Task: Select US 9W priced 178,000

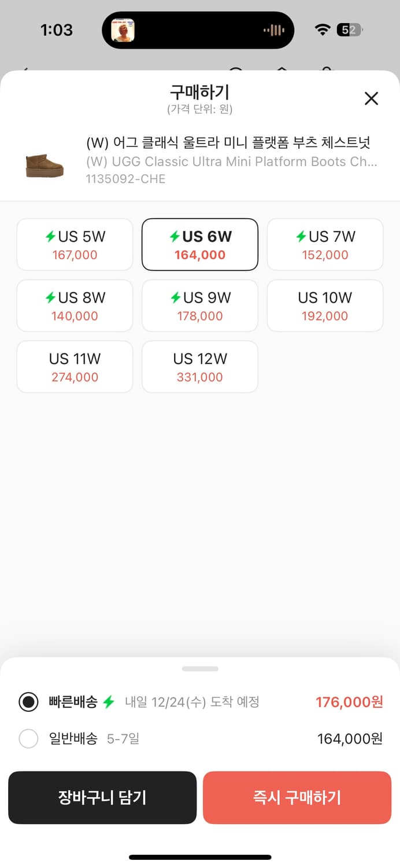Action: (x=200, y=306)
